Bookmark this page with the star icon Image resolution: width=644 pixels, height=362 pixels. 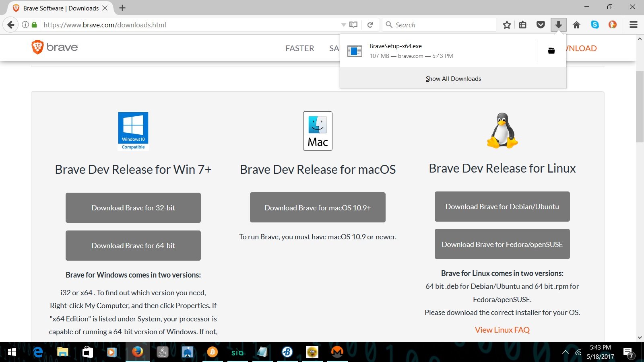point(507,25)
